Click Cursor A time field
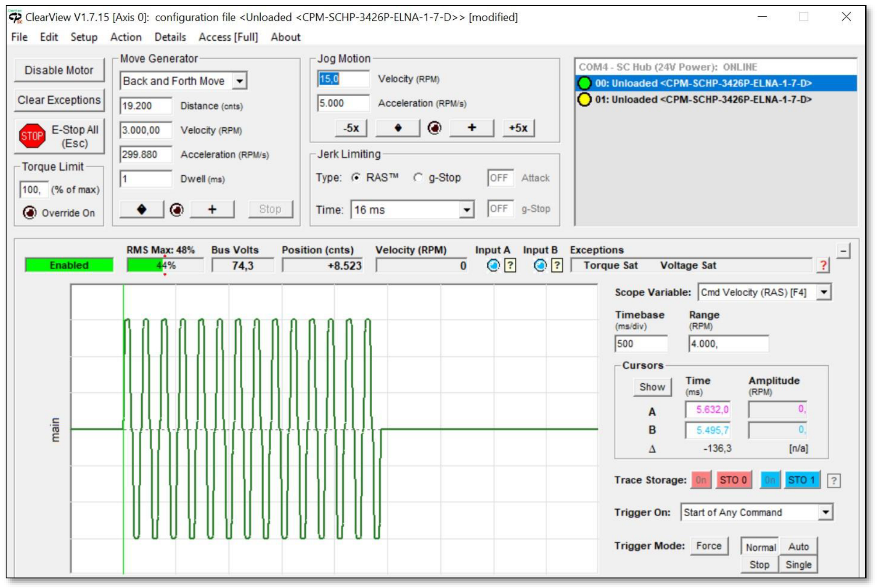Viewport: 877px width, 588px height. coord(707,410)
